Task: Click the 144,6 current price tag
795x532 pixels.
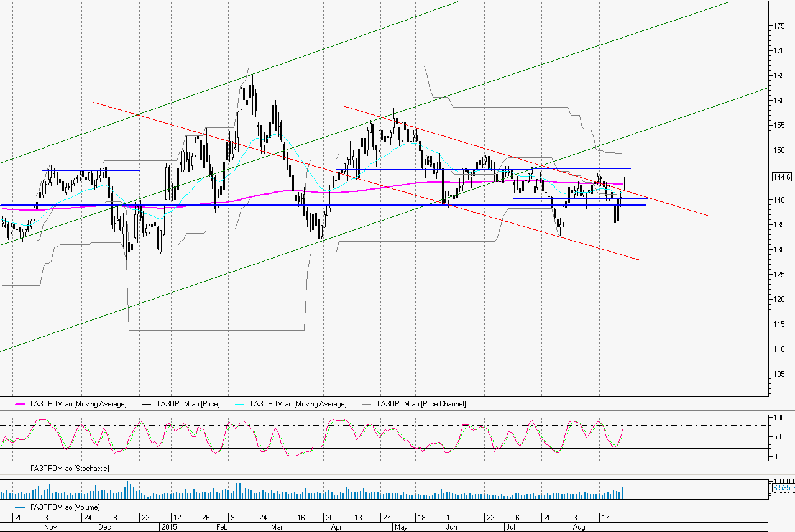Action: (781, 177)
